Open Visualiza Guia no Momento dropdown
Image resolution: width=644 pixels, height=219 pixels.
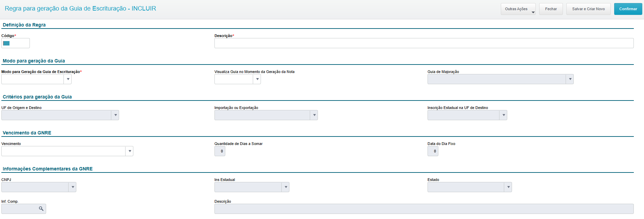click(257, 79)
